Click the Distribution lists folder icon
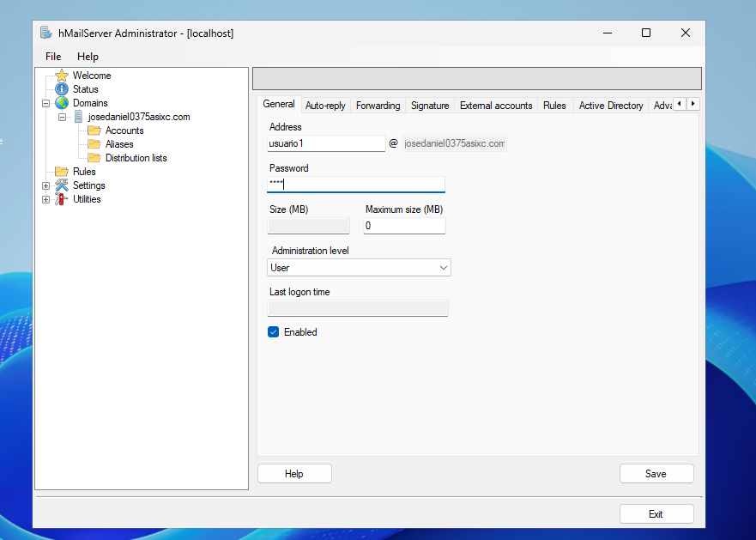This screenshot has width=756, height=540. point(94,158)
